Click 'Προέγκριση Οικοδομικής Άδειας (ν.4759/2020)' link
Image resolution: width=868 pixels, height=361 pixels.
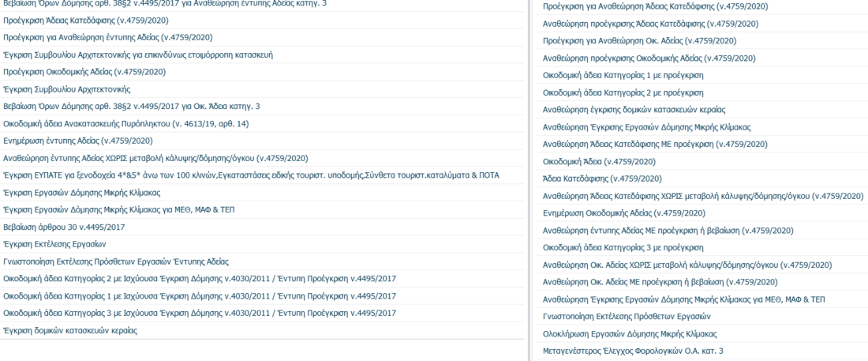84,72
